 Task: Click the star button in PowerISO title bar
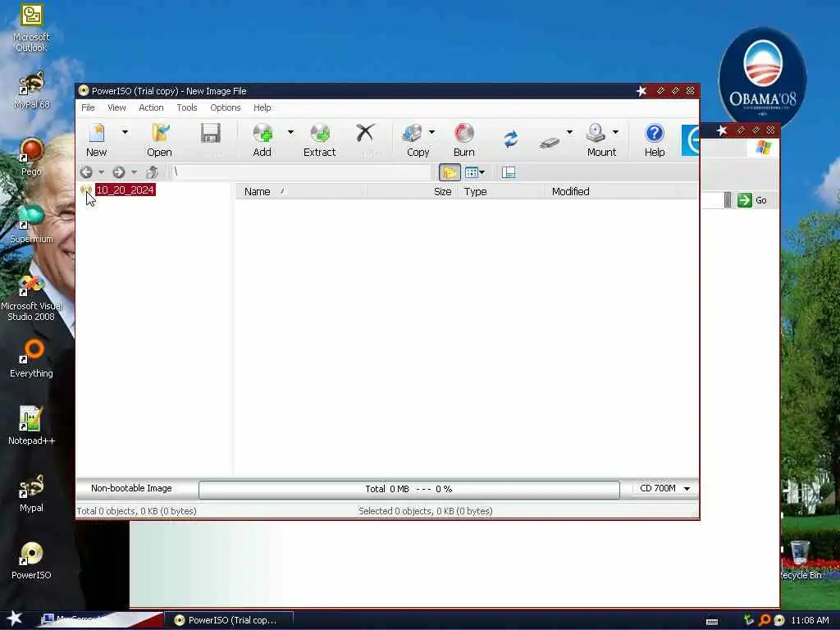pyautogui.click(x=641, y=91)
